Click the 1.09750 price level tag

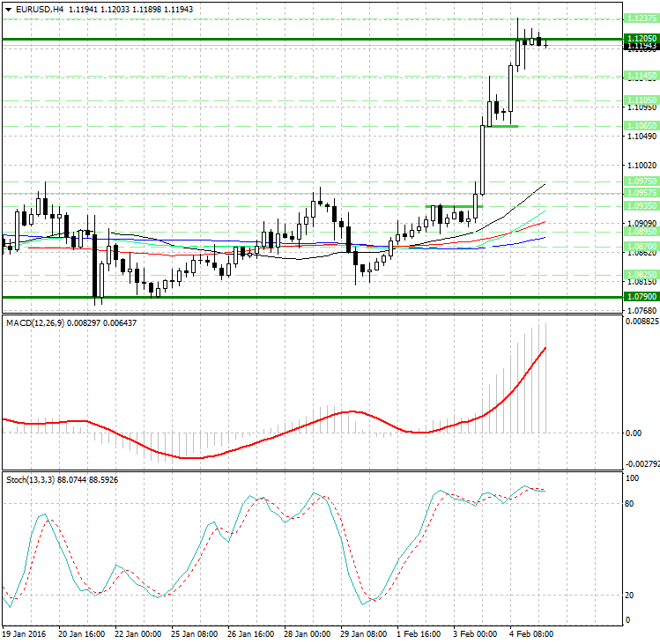point(640,180)
